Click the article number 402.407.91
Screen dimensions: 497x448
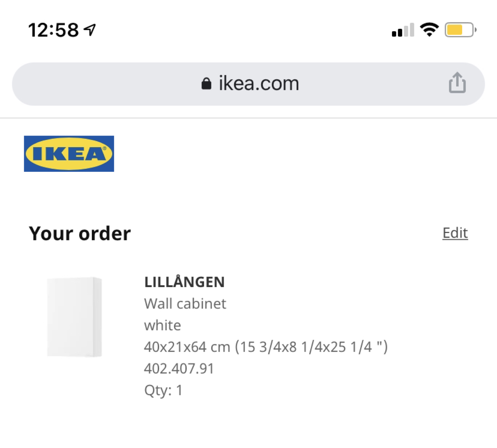(179, 369)
